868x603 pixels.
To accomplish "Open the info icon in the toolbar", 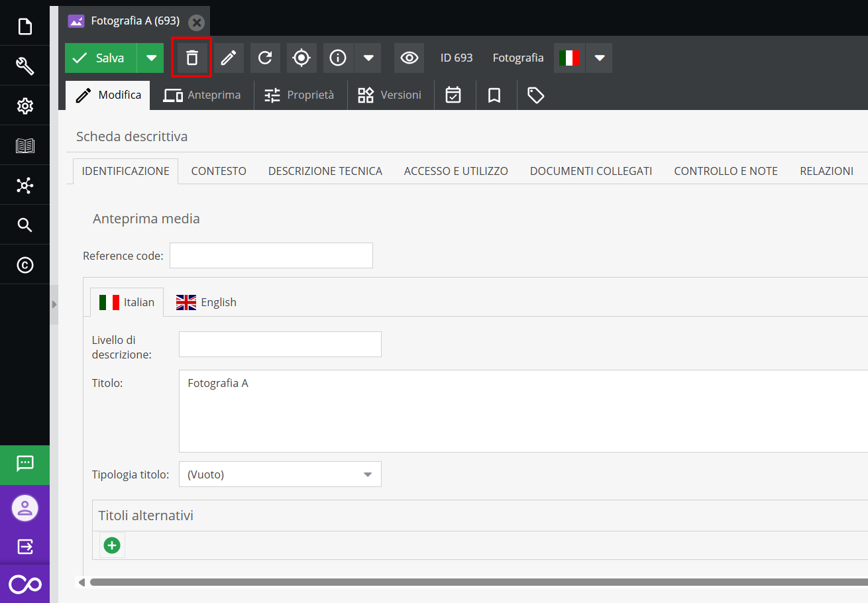I will coord(338,58).
